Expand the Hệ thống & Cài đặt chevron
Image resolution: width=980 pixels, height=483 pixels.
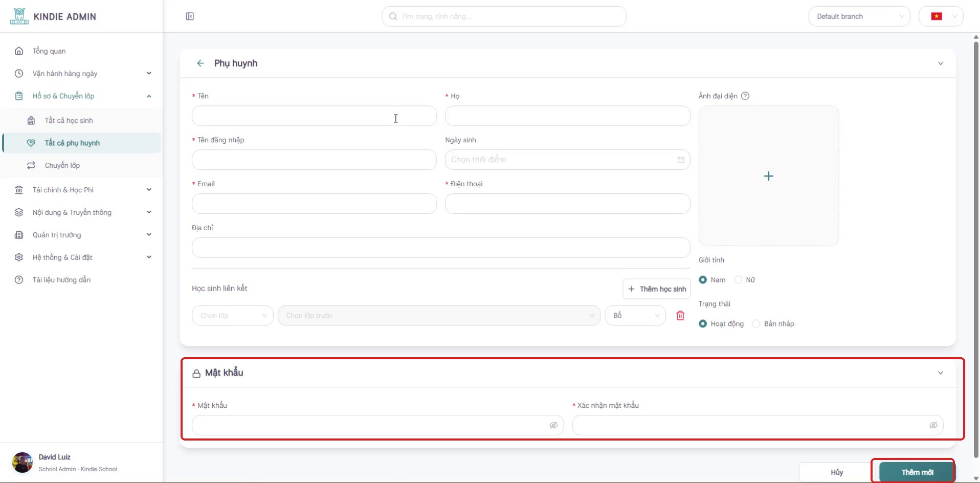(149, 257)
